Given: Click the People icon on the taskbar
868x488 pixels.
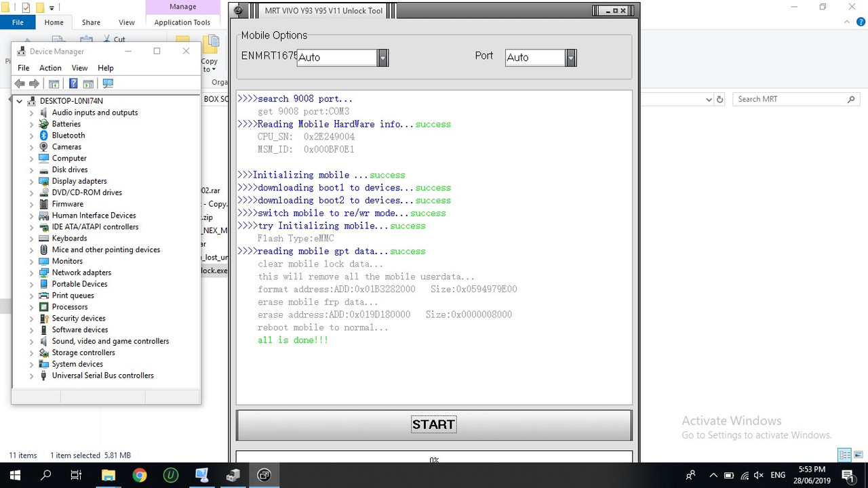Looking at the screenshot, I should pos(690,476).
